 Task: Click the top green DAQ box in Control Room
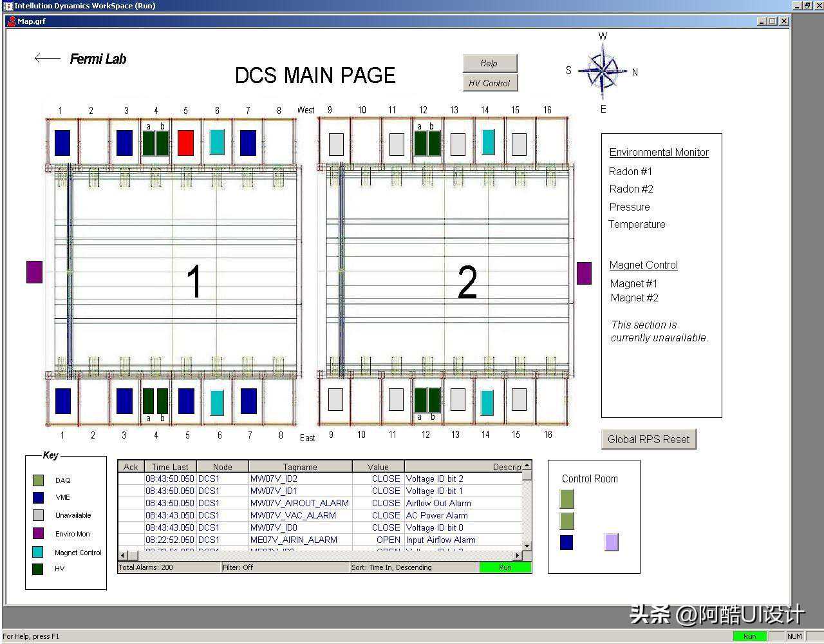pos(566,498)
